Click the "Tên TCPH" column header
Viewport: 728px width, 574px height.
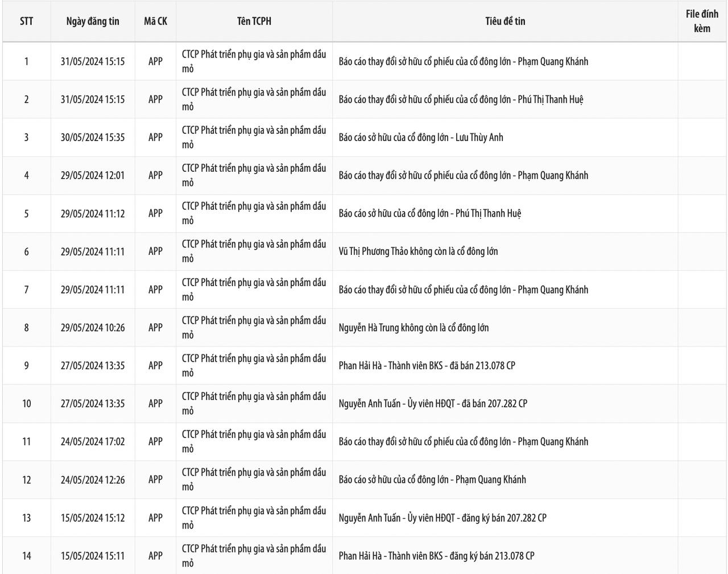click(254, 21)
